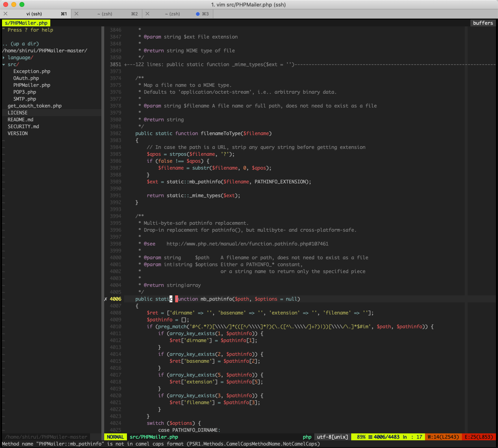Select the LICENSE file
498x448 pixels.
pyautogui.click(x=17, y=113)
